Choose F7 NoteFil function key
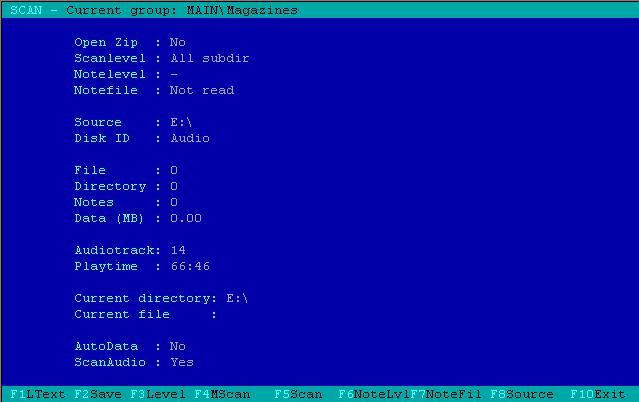 pyautogui.click(x=446, y=394)
